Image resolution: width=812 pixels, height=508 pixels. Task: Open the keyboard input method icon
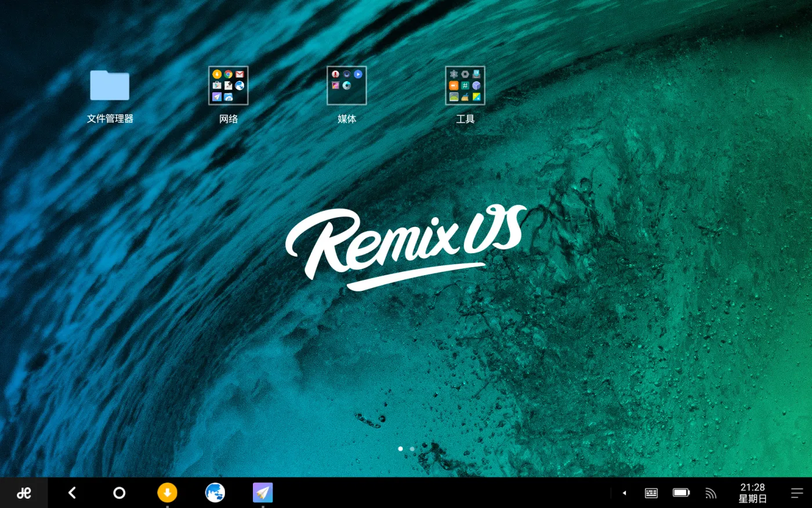651,493
